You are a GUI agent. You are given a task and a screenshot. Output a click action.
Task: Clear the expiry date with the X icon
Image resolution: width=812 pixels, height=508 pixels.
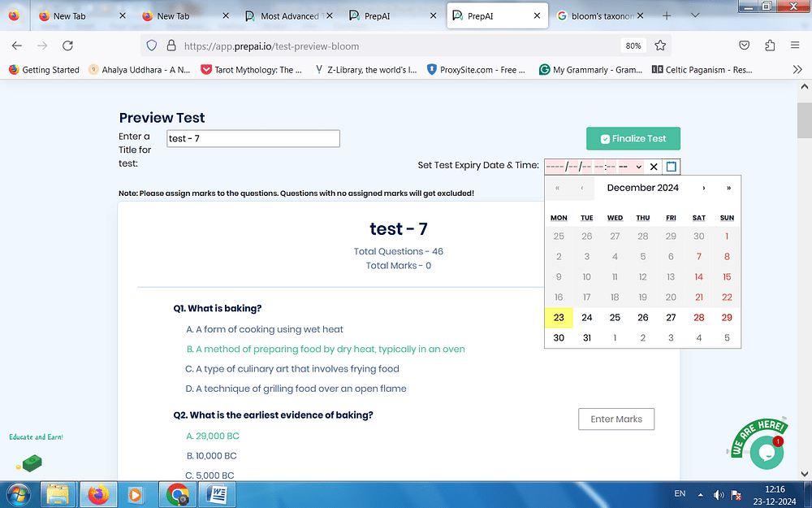pyautogui.click(x=654, y=167)
